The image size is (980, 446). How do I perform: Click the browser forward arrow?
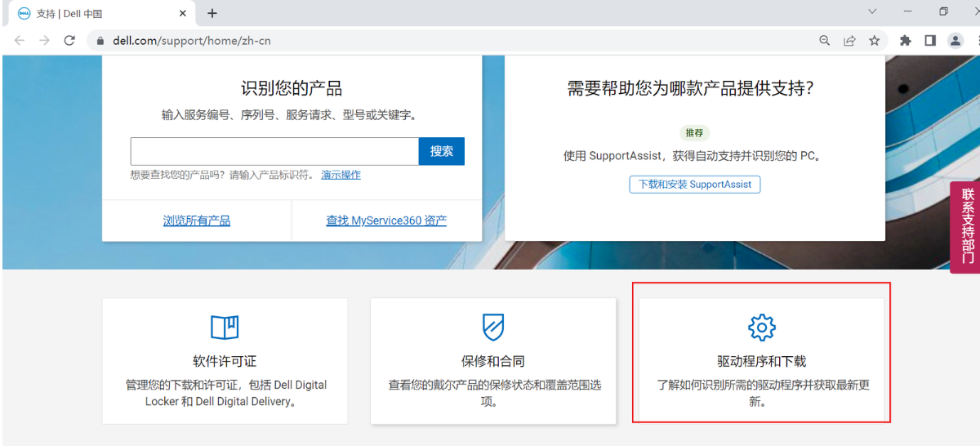tap(44, 40)
